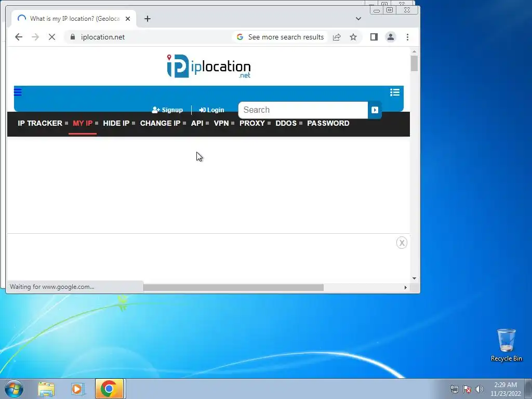The height and width of the screenshot is (399, 532).
Task: Click the vertical scrollbar thumb
Action: (x=414, y=63)
